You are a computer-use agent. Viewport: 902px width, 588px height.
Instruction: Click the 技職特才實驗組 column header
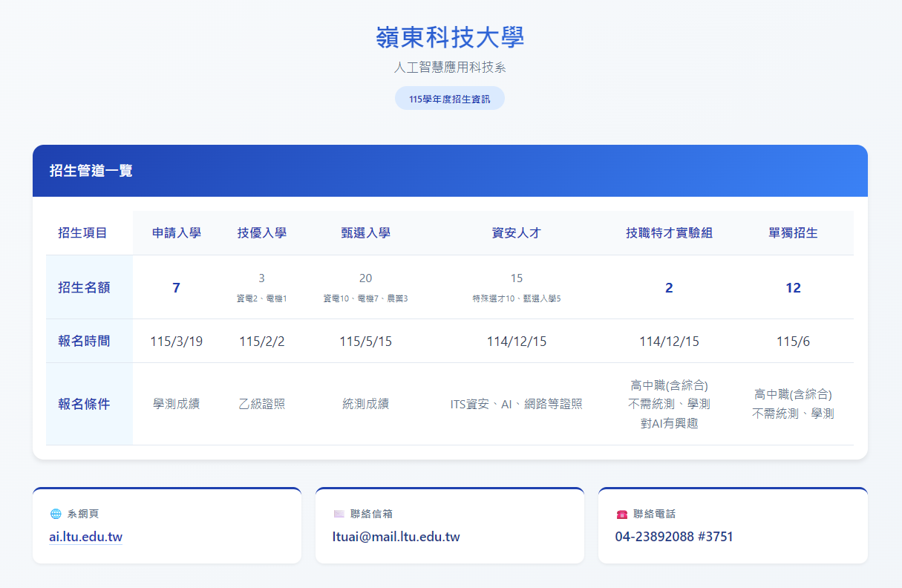[669, 232]
